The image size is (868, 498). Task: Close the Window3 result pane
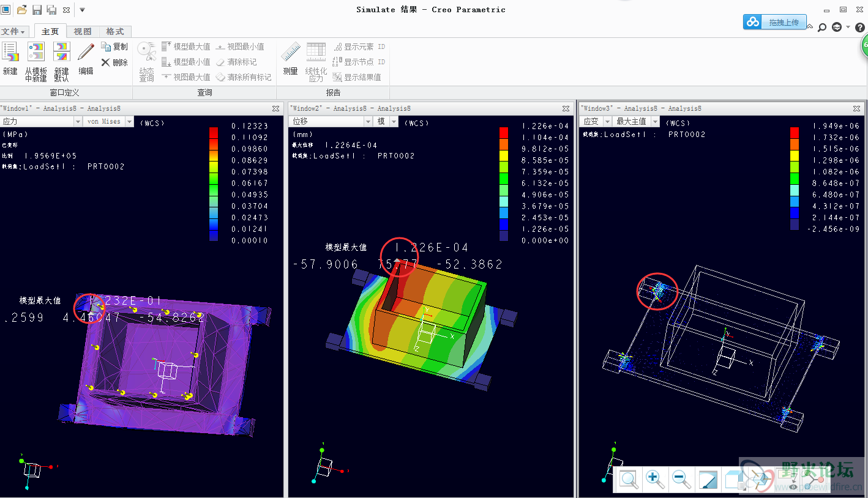pyautogui.click(x=857, y=108)
